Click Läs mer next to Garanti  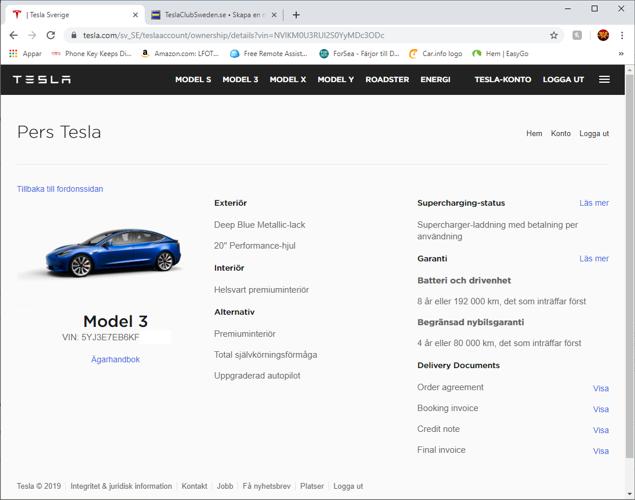tap(594, 258)
